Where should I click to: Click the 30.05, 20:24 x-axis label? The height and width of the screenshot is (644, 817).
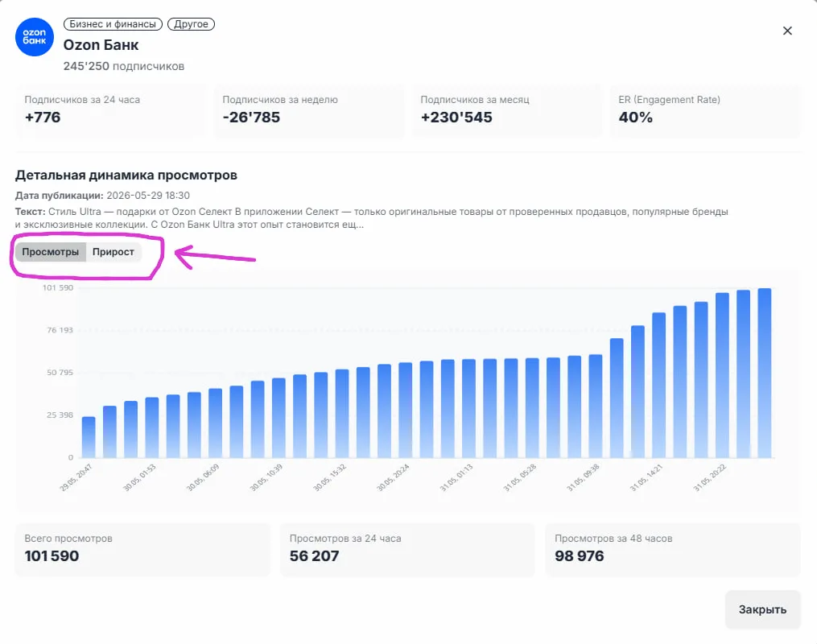coord(393,477)
